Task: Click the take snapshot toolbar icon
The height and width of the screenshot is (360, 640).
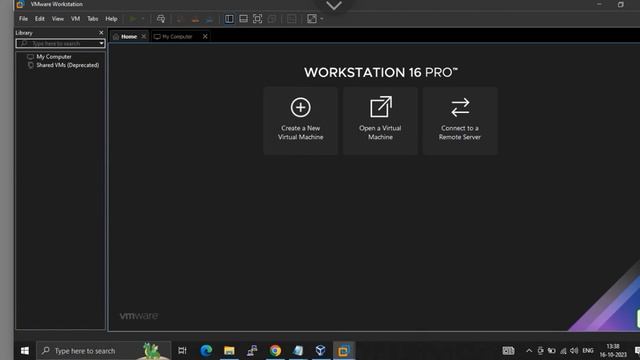Action: pyautogui.click(x=180, y=19)
